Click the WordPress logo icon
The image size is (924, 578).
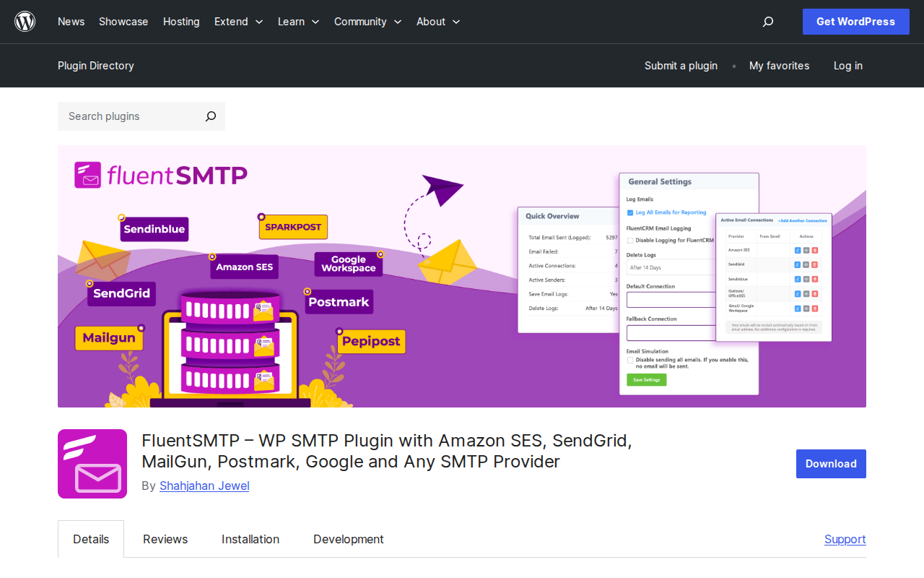[x=25, y=21]
